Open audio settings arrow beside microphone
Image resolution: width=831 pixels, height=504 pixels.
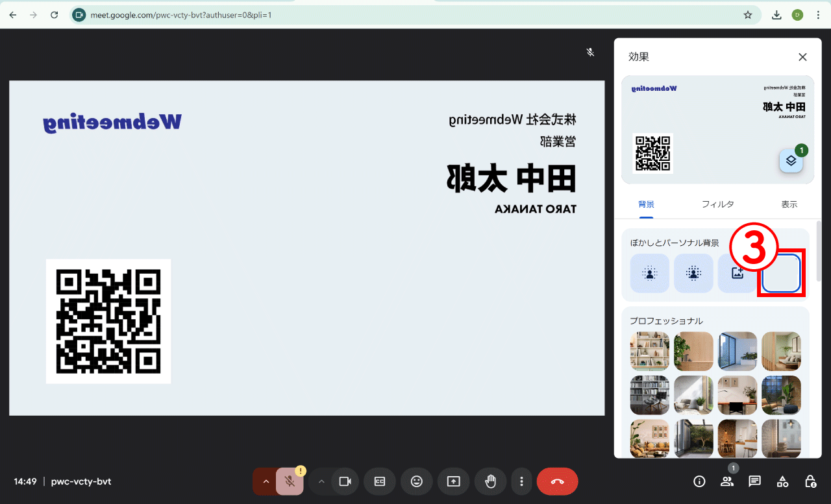tap(265, 481)
